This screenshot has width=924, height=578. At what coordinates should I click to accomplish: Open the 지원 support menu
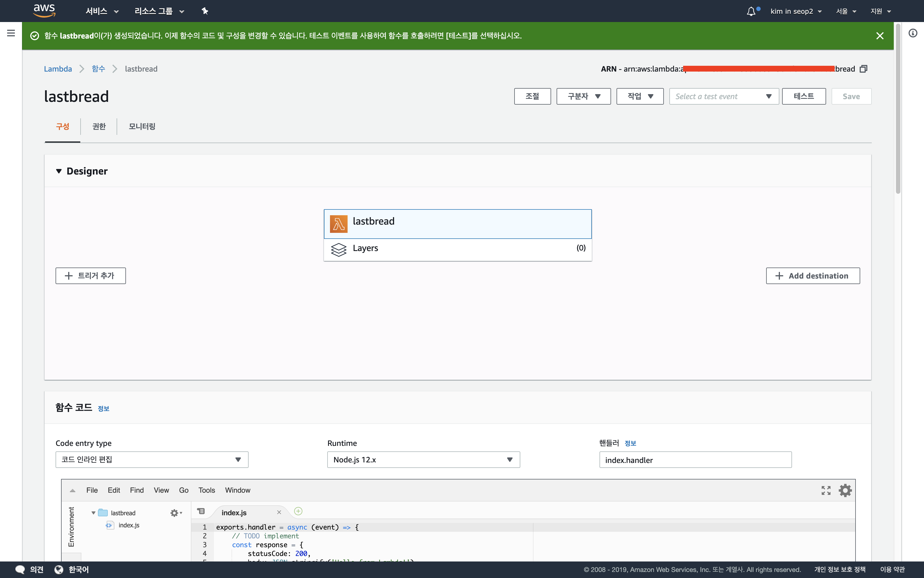pyautogui.click(x=881, y=11)
